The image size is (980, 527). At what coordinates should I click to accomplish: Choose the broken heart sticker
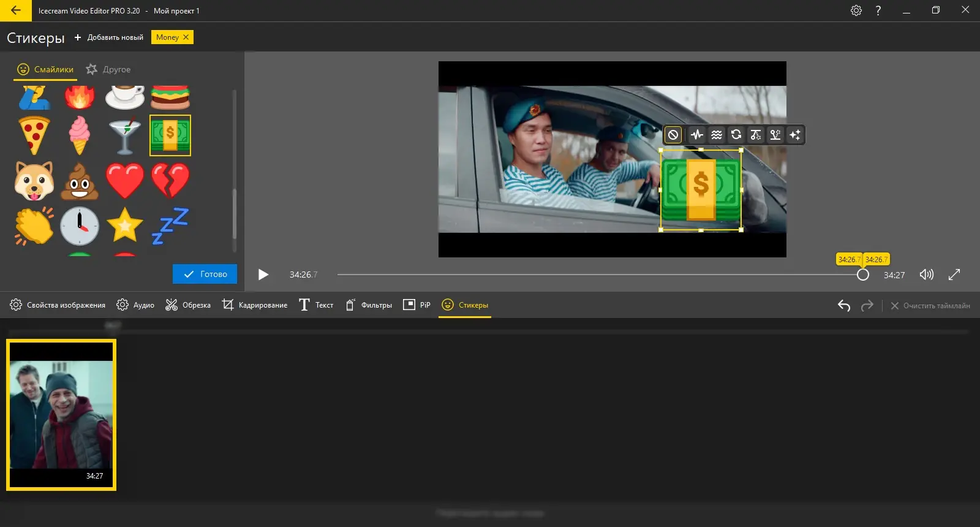click(170, 181)
